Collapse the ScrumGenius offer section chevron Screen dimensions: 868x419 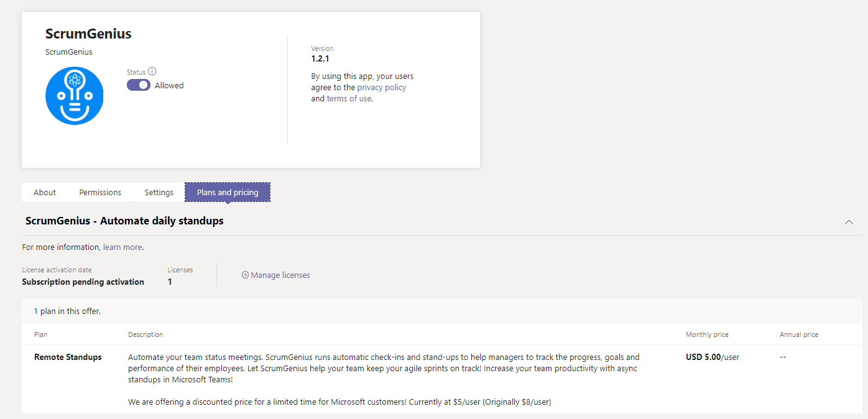tap(849, 222)
